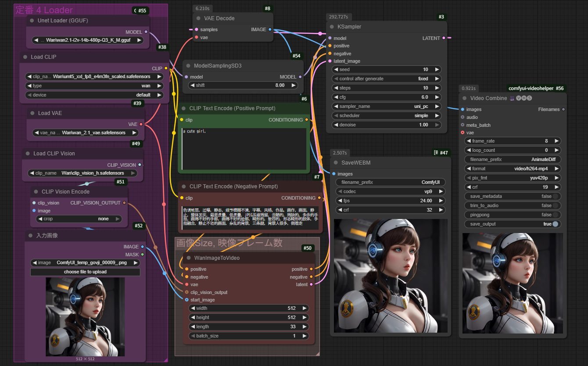Open the codec dropdown in SaveWEBM node

click(391, 191)
